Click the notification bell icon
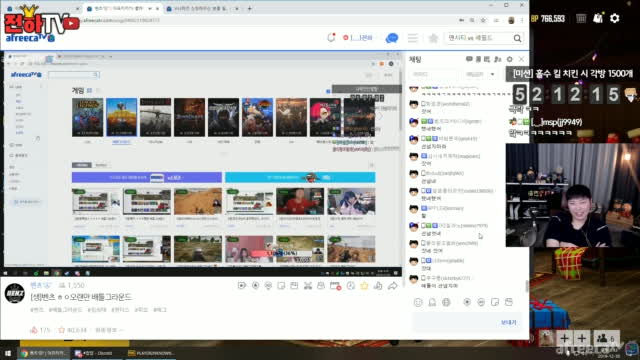The image size is (640, 360). pos(331,38)
